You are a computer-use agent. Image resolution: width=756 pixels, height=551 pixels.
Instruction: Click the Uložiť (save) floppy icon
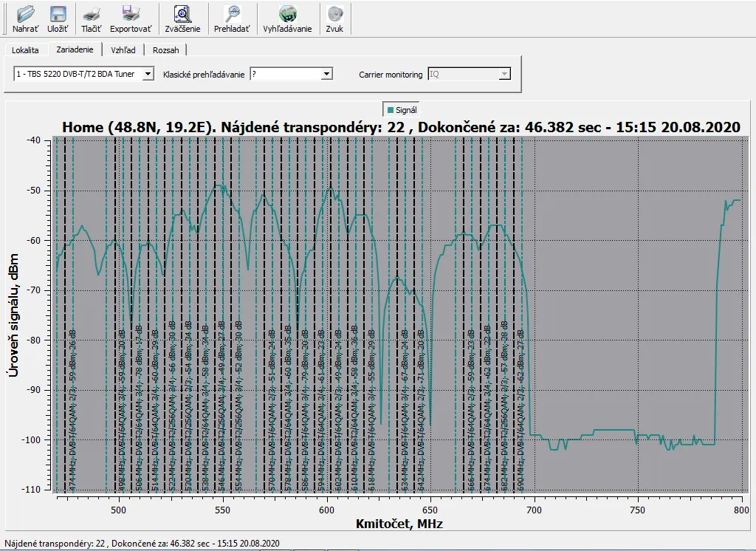click(58, 15)
